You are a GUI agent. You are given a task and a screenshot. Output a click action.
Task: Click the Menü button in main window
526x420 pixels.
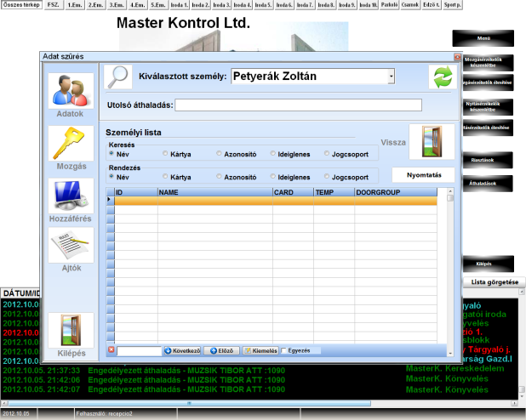pos(483,38)
